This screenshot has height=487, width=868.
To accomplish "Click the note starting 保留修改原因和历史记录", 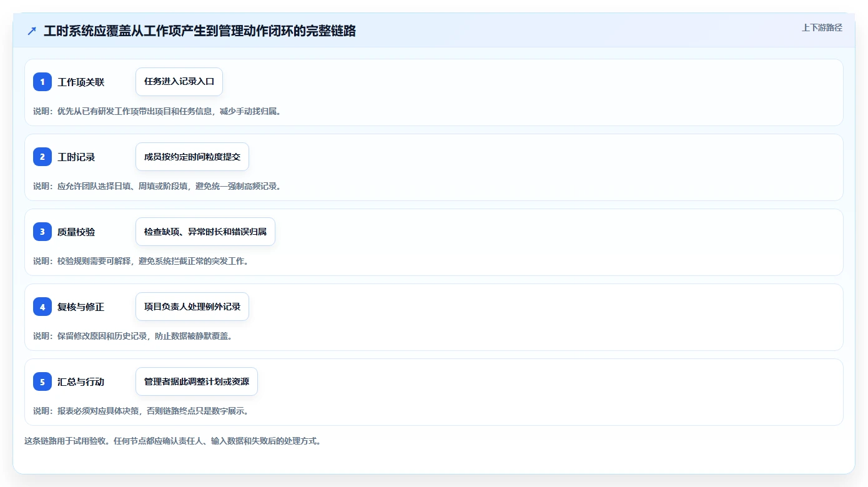I will click(x=133, y=336).
